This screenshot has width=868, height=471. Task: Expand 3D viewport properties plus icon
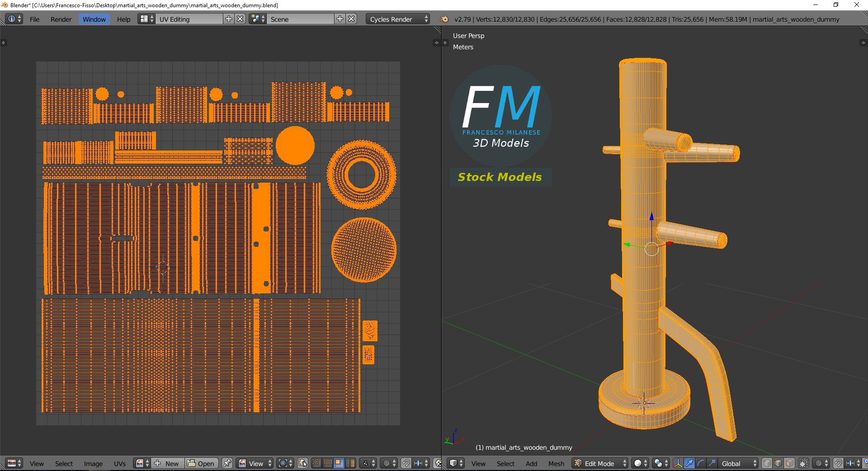tap(863, 42)
